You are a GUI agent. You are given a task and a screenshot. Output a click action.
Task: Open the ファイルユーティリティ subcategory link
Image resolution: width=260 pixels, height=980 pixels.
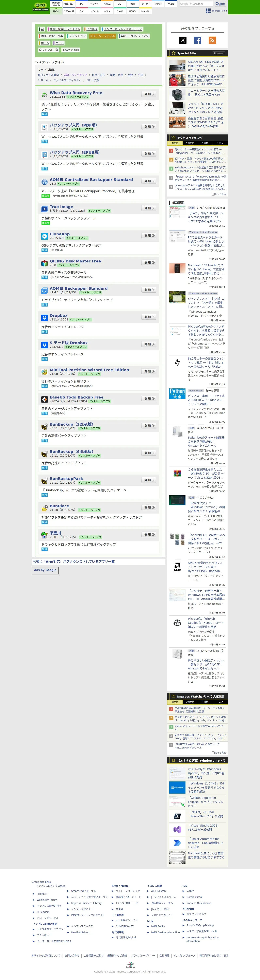pos(67,80)
